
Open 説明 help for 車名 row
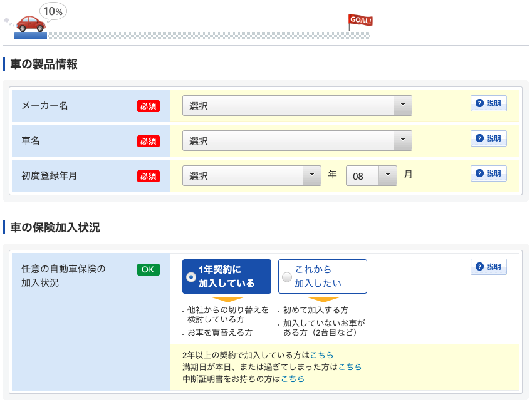click(x=488, y=138)
